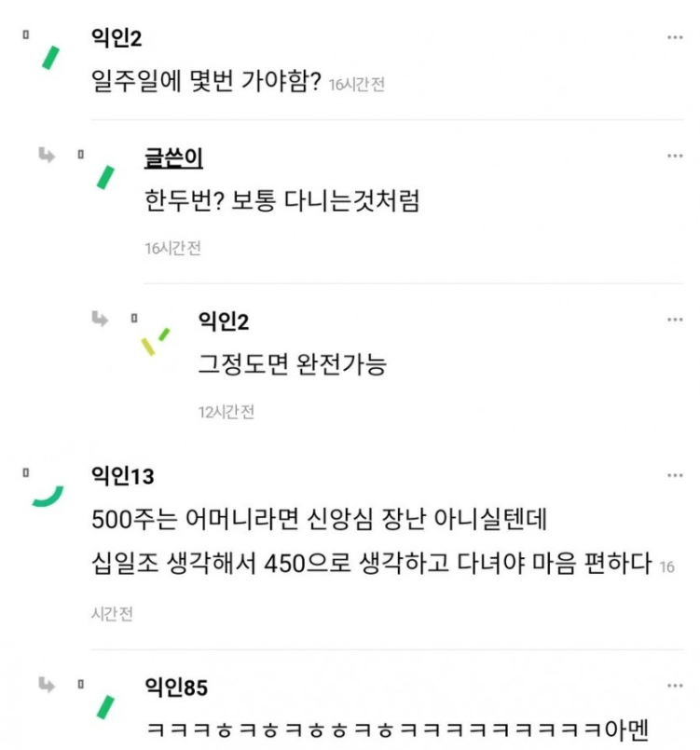Open the three-dot menu on 익인85's reply
Image resolution: width=700 pixels, height=750 pixels.
pyautogui.click(x=675, y=686)
